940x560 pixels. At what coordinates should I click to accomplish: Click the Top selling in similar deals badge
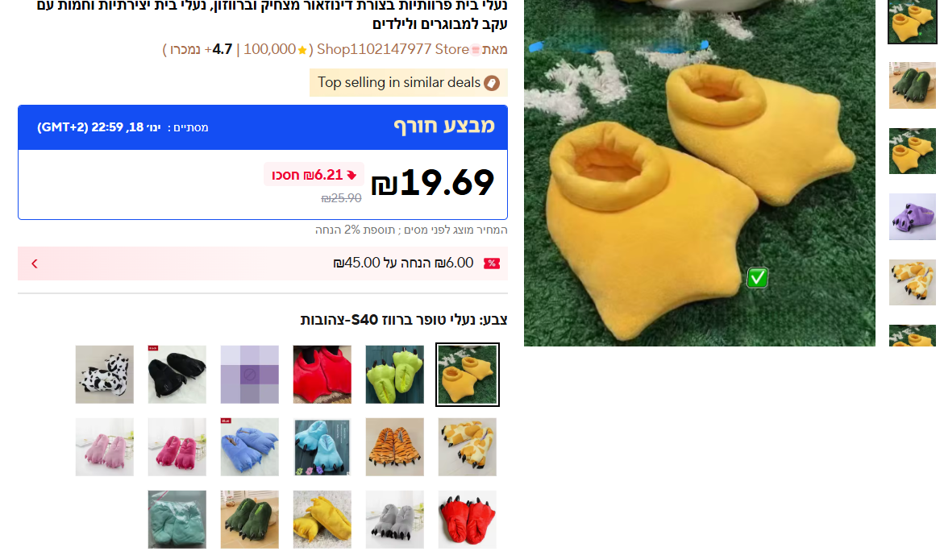[x=408, y=83]
